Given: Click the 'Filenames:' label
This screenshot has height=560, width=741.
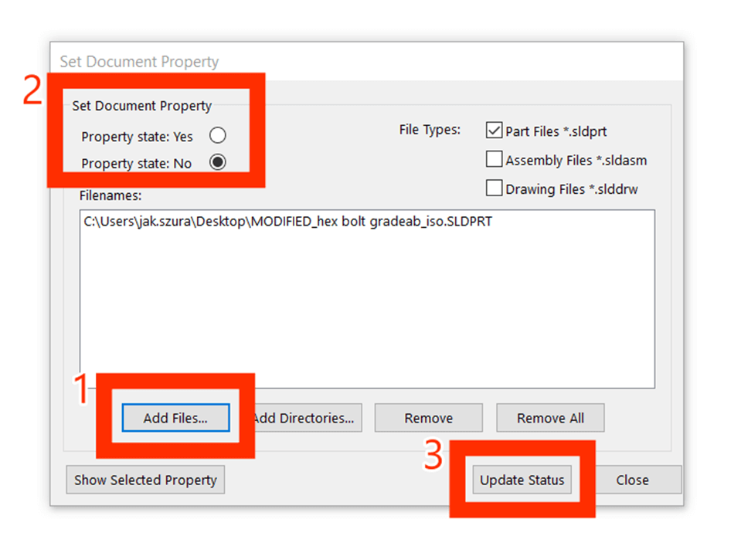Looking at the screenshot, I should tap(109, 196).
